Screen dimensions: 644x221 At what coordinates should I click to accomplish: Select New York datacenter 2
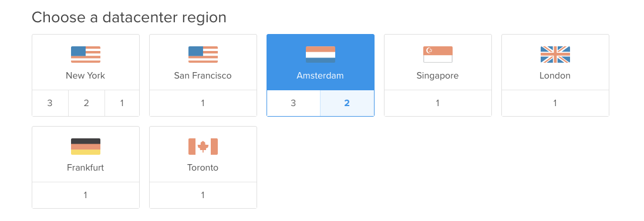click(86, 103)
